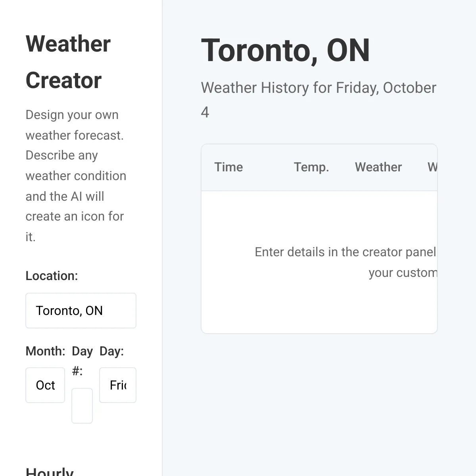Open the Day dropdown showing Friday
The image size is (476, 476).
coord(117,385)
